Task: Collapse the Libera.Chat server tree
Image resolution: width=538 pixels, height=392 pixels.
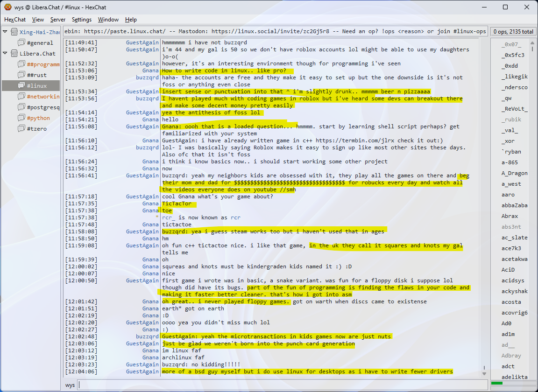Action: (x=5, y=54)
